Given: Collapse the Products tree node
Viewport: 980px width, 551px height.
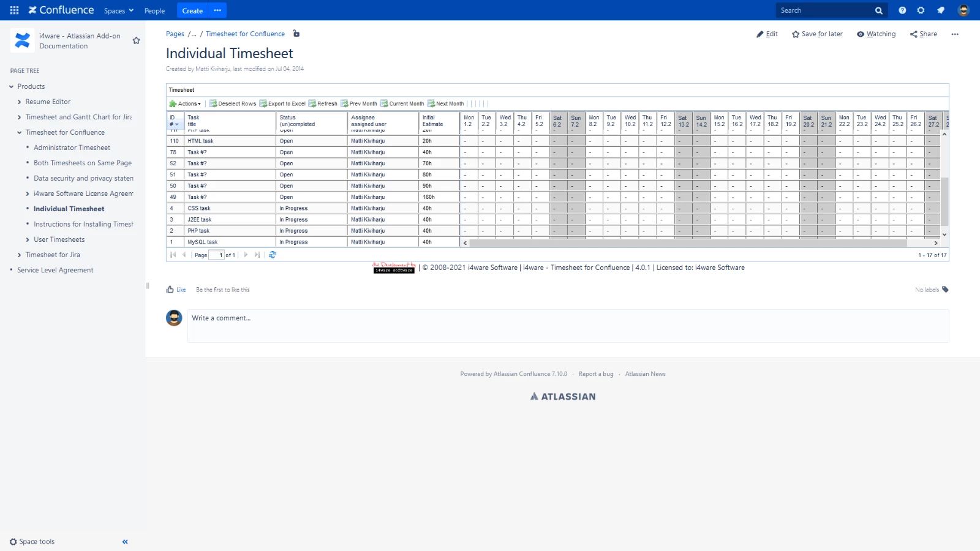Looking at the screenshot, I should [x=12, y=87].
